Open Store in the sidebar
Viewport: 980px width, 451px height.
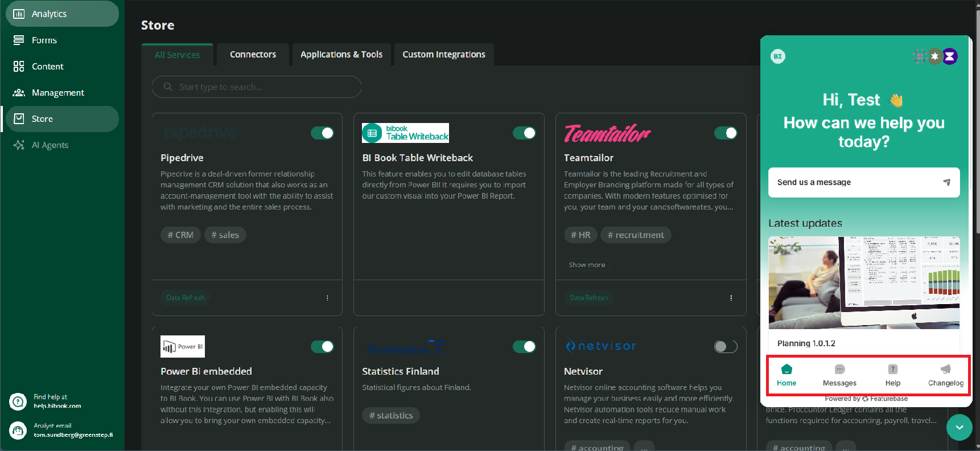62,118
